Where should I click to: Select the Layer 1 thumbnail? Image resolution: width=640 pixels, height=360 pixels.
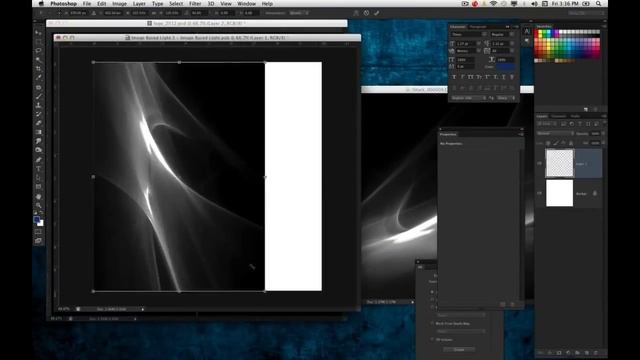pos(560,163)
